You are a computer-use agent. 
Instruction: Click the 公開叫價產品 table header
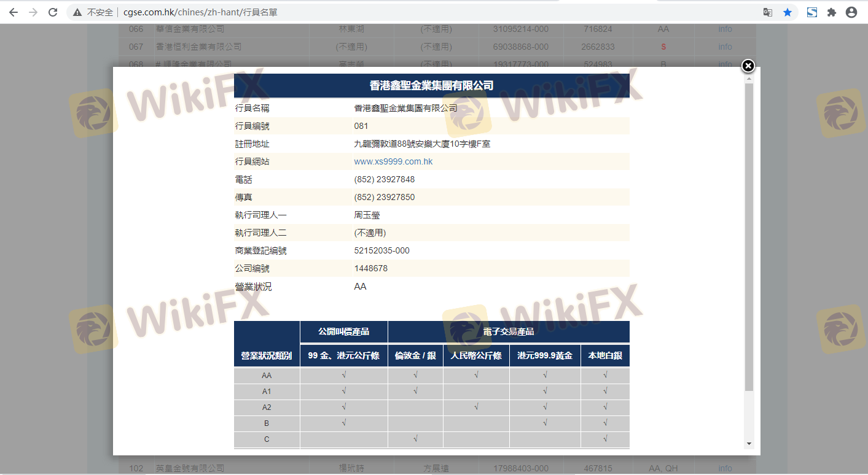343,332
